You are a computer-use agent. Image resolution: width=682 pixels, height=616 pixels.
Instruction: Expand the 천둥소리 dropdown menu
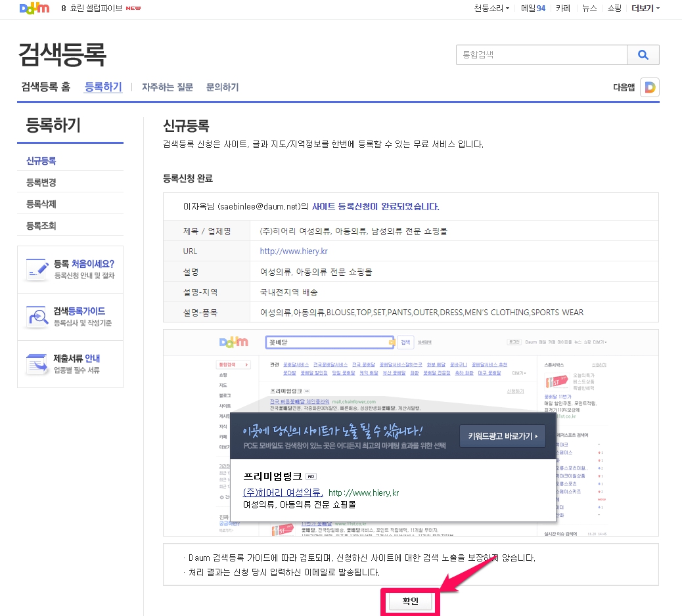[491, 9]
